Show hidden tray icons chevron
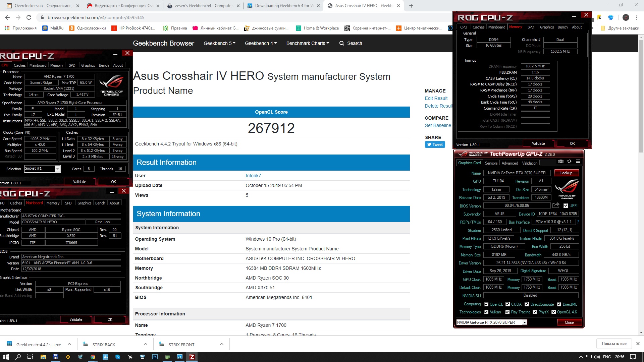Viewport: 644px width, 362px height. (x=581, y=357)
